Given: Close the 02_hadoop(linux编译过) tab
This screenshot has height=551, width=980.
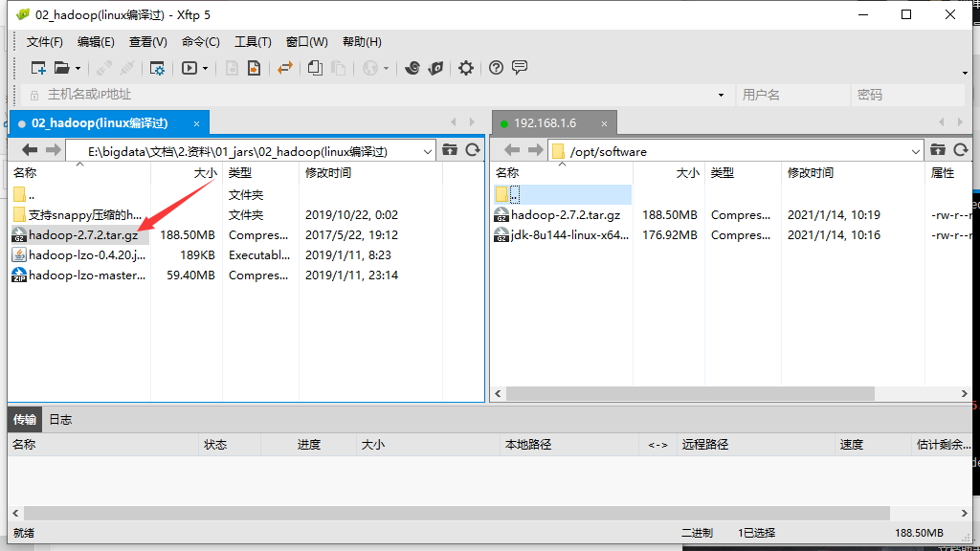Looking at the screenshot, I should [x=196, y=123].
